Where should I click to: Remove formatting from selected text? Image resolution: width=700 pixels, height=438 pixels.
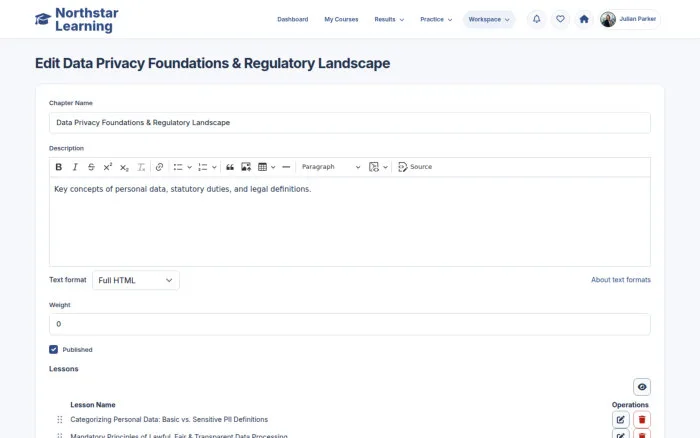141,167
